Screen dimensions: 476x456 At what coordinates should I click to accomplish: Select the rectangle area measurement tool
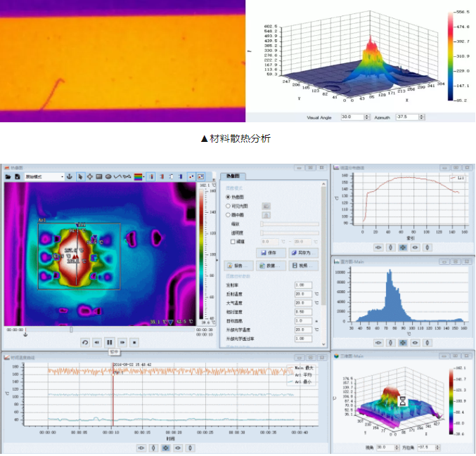pos(99,176)
